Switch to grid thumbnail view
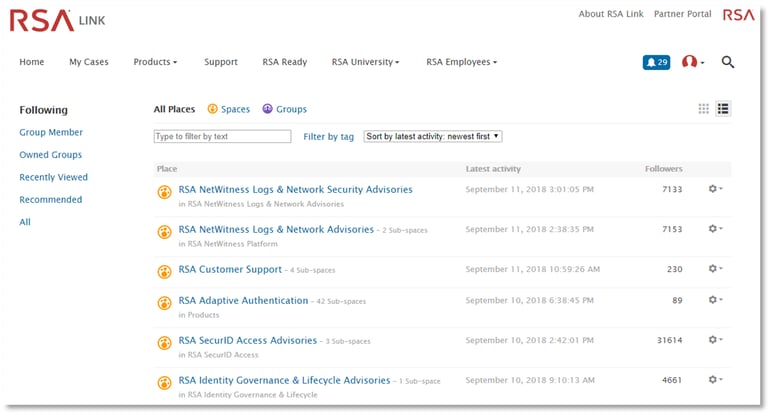This screenshot has width=770, height=414. pyautogui.click(x=704, y=109)
